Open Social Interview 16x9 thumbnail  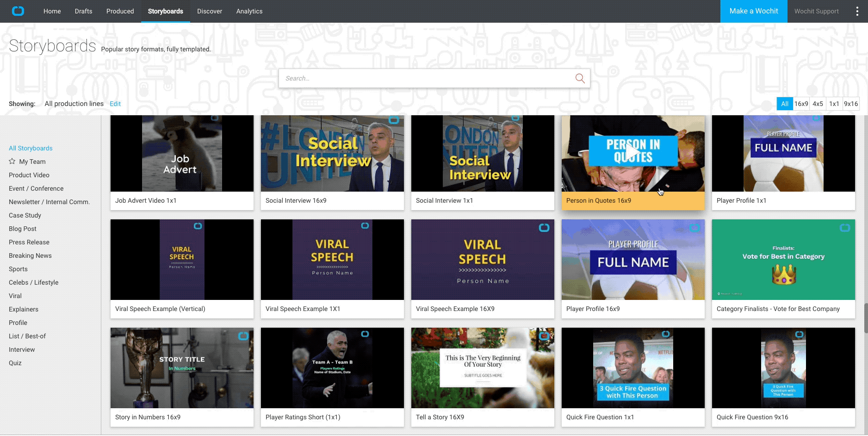coord(332,153)
